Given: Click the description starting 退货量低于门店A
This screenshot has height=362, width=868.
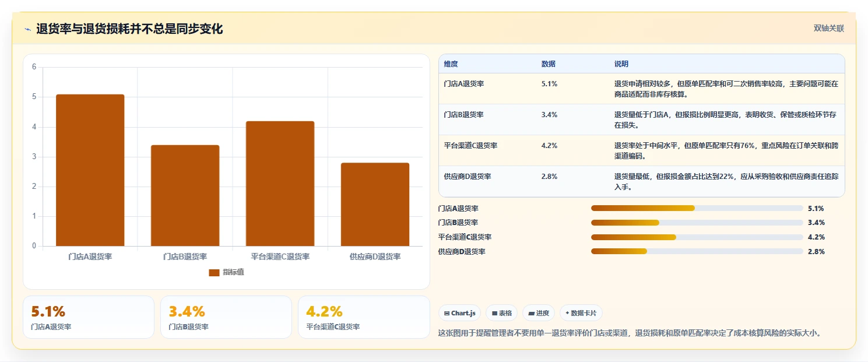Looking at the screenshot, I should (726, 120).
